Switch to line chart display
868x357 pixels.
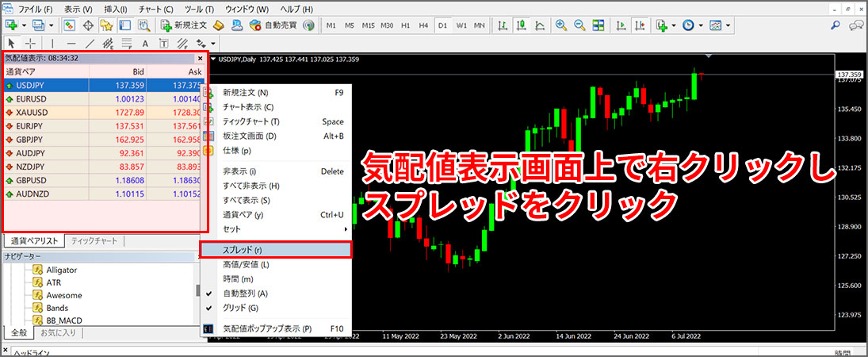[540, 25]
